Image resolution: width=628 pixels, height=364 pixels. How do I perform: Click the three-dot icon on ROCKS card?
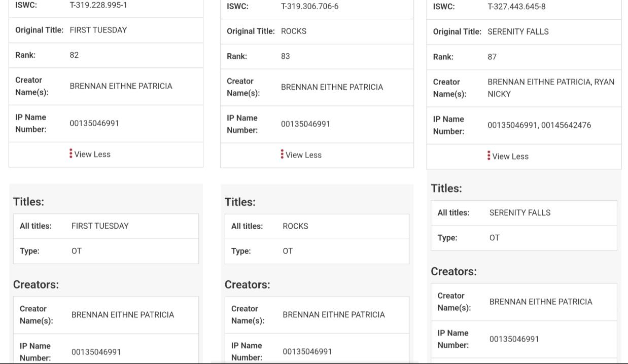[282, 154]
